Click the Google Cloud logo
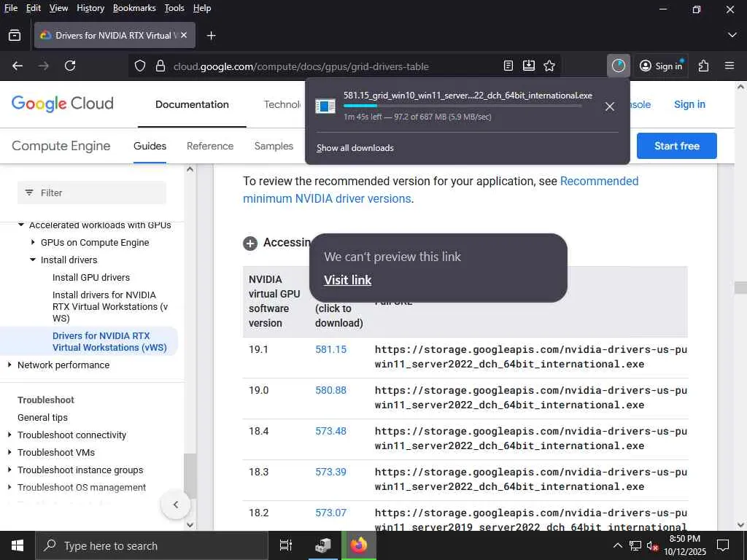 63,104
